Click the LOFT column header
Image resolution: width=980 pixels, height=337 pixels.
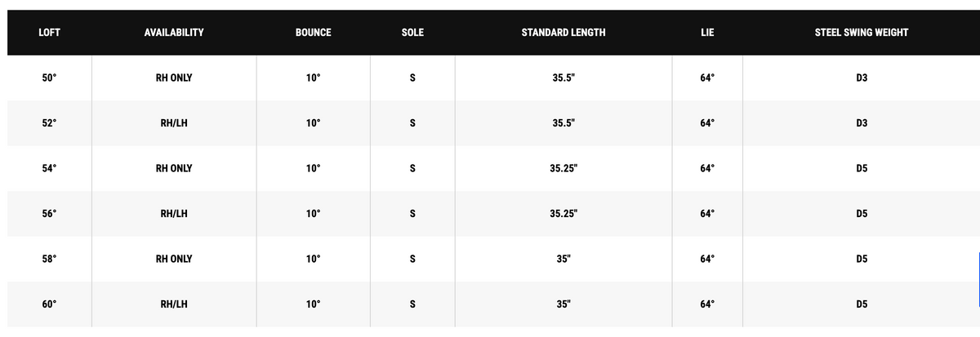pyautogui.click(x=49, y=33)
